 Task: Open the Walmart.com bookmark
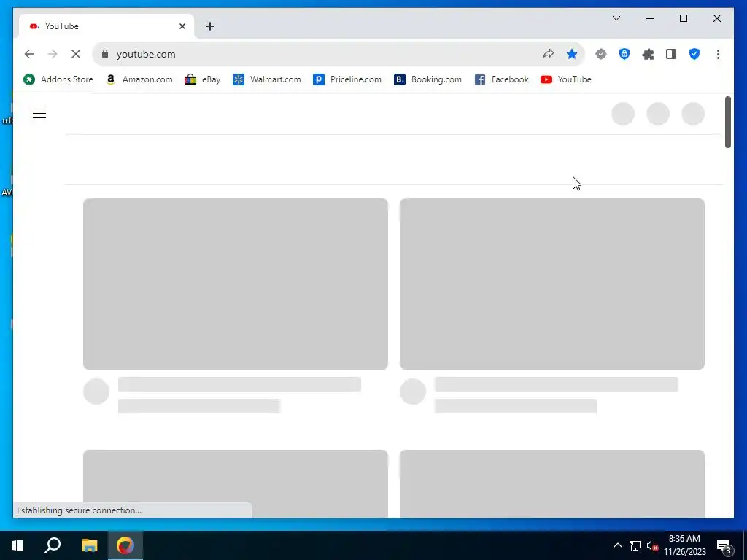(267, 79)
